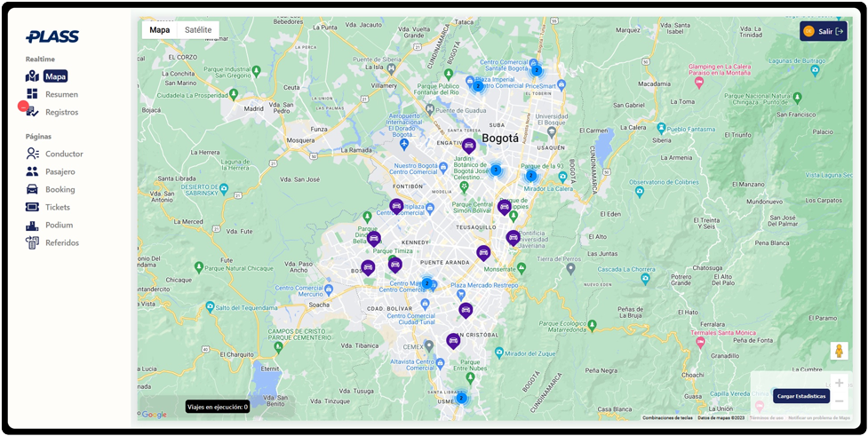
Task: Open the Conductor page
Action: (x=54, y=154)
